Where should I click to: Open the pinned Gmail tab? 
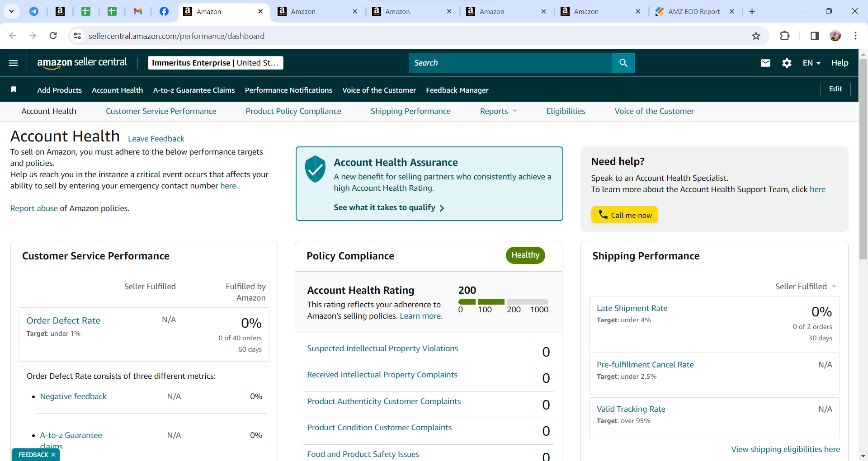pos(138,11)
